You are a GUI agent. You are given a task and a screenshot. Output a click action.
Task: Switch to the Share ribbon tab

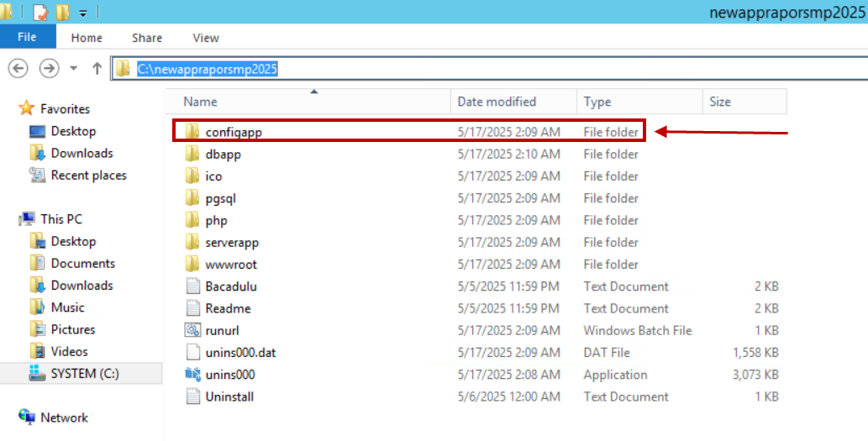(x=147, y=38)
